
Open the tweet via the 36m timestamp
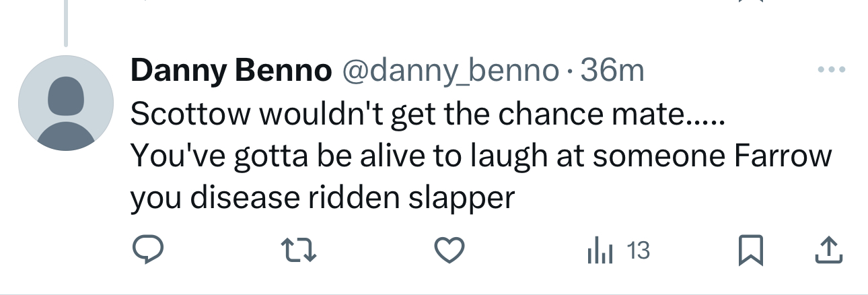(612, 71)
